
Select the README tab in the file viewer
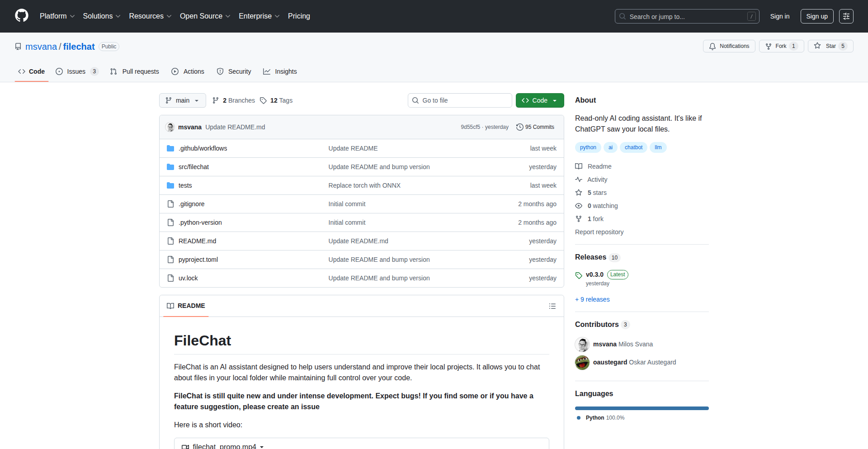point(186,306)
